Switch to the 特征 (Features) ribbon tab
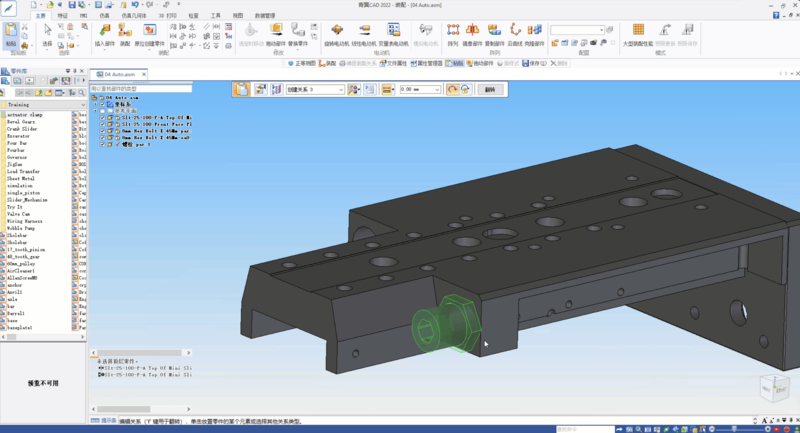Viewport: 800px width, 433px height. pyautogui.click(x=64, y=16)
